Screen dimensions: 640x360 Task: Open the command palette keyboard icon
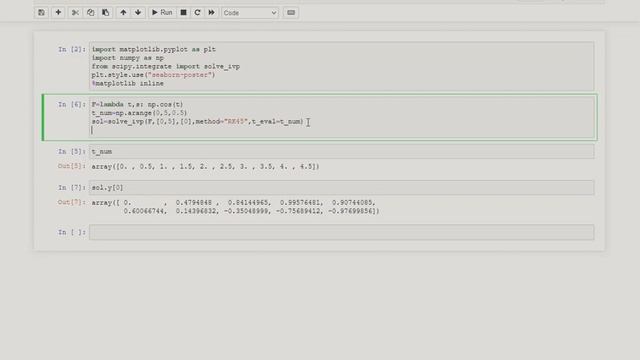[291, 13]
